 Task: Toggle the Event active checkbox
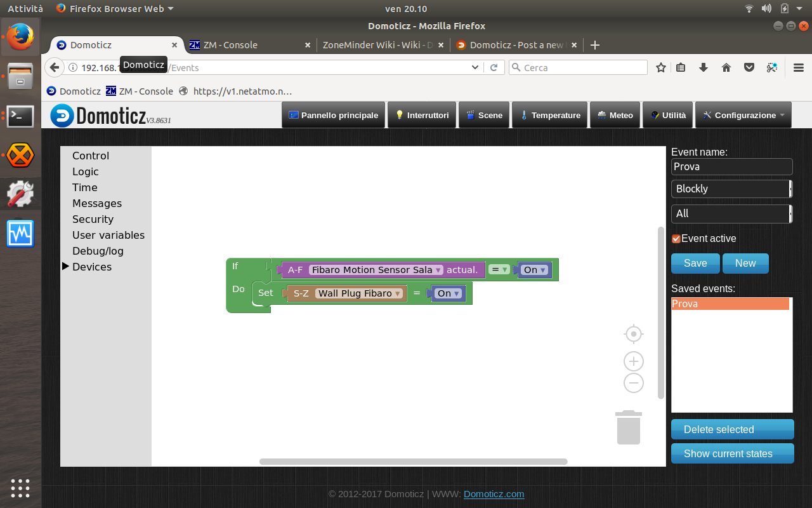pos(676,239)
